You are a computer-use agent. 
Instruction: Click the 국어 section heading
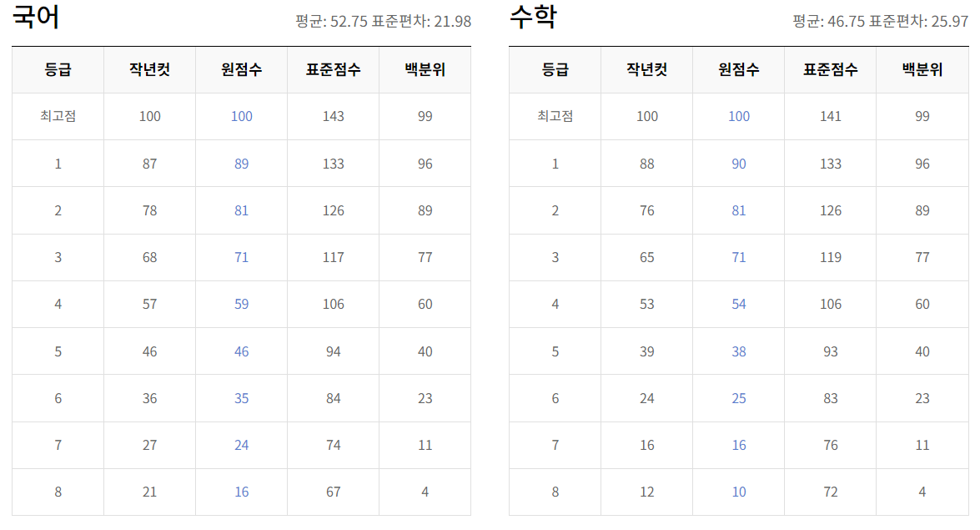click(36, 17)
